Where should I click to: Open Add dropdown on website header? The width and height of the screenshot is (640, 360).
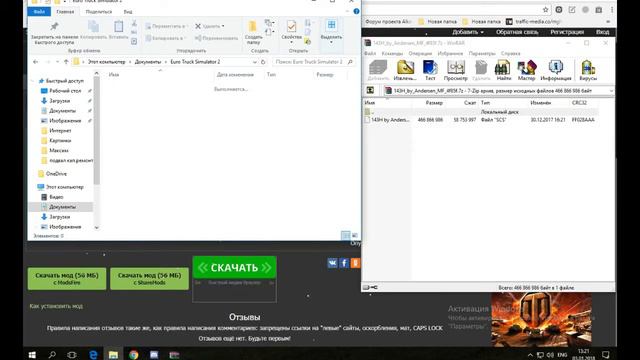(468, 32)
